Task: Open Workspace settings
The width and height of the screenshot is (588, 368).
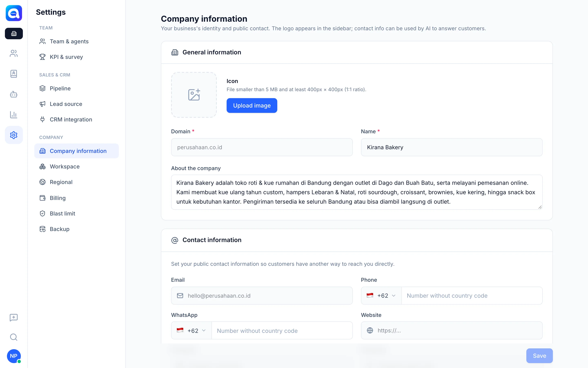Action: coord(77,166)
